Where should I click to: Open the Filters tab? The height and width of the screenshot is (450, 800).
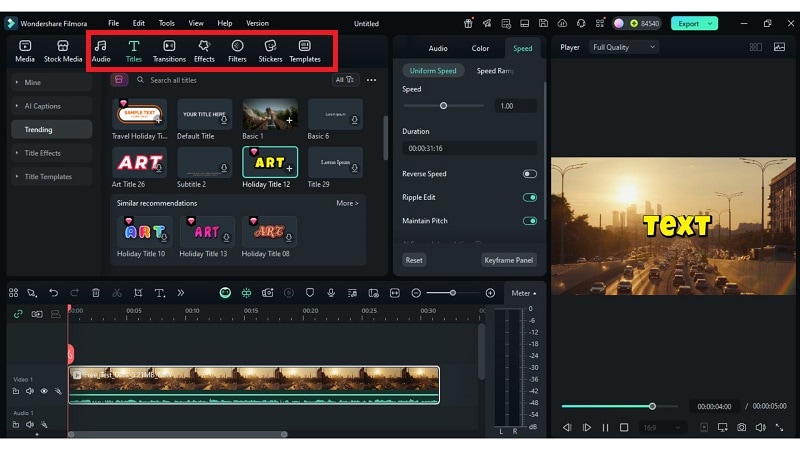pos(237,51)
